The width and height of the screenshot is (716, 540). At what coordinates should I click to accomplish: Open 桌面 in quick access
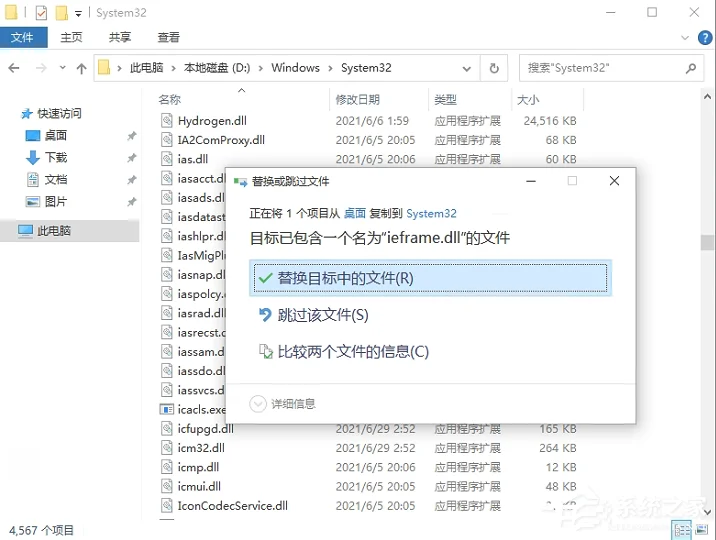tap(46, 135)
